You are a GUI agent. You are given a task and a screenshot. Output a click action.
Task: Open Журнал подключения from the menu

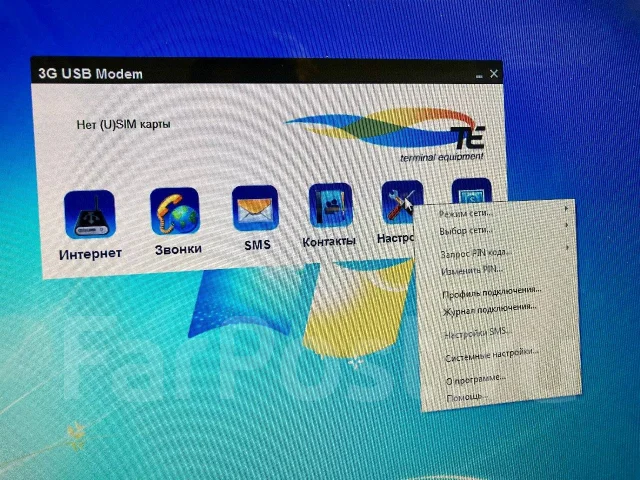click(496, 309)
